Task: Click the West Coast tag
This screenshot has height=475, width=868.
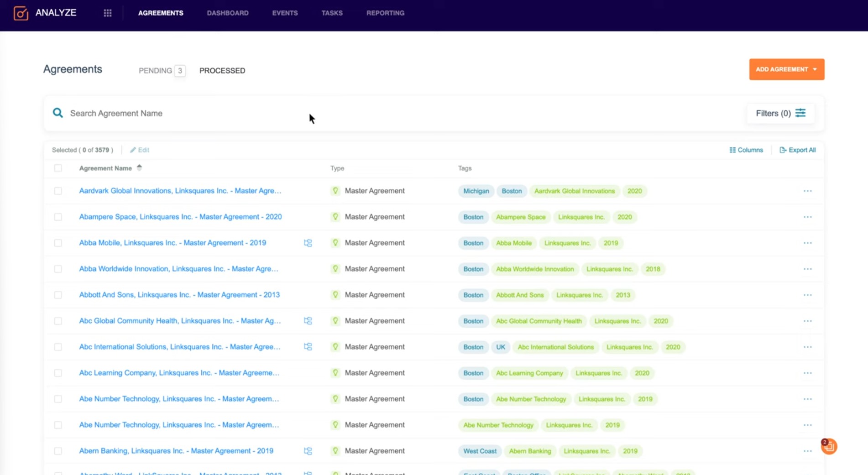Action: (480, 451)
